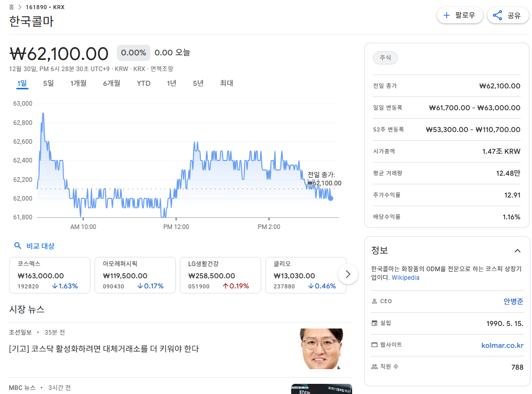The width and height of the screenshot is (532, 394).
Task: Go to 홈 breadcrumb link
Action: (12, 7)
